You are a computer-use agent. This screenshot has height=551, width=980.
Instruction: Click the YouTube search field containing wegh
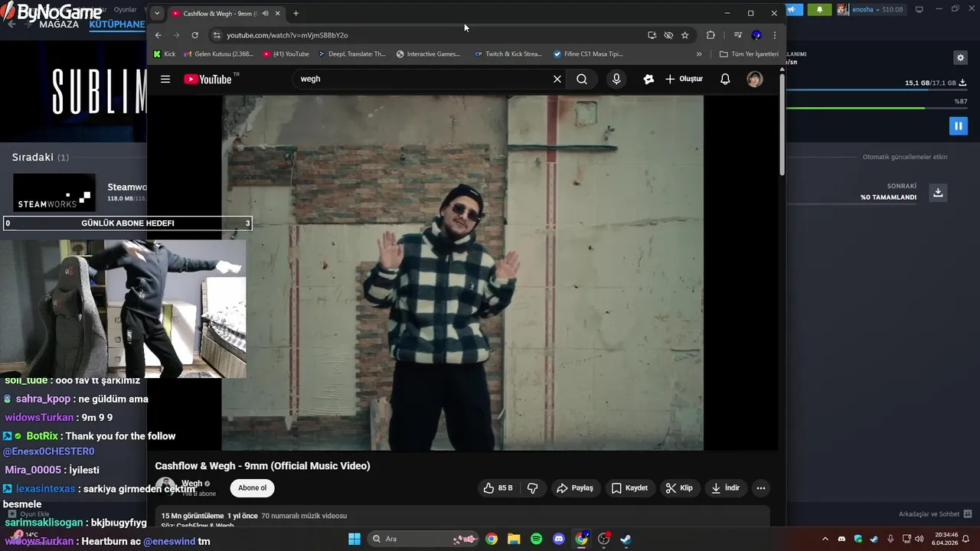(x=421, y=79)
